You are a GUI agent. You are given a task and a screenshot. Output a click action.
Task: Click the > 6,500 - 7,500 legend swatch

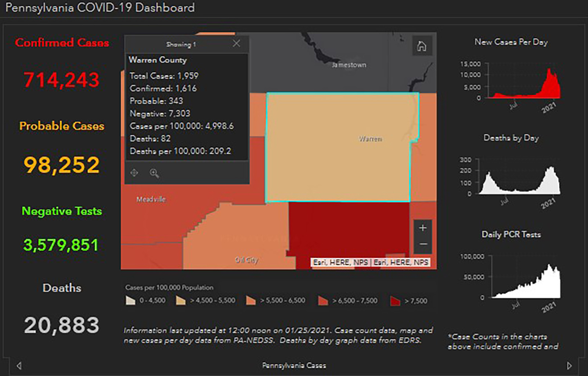323,300
